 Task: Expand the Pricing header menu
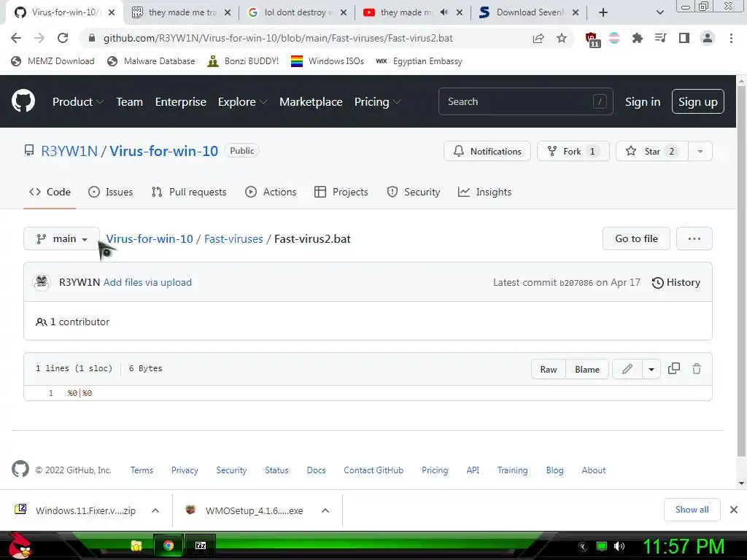click(x=377, y=102)
